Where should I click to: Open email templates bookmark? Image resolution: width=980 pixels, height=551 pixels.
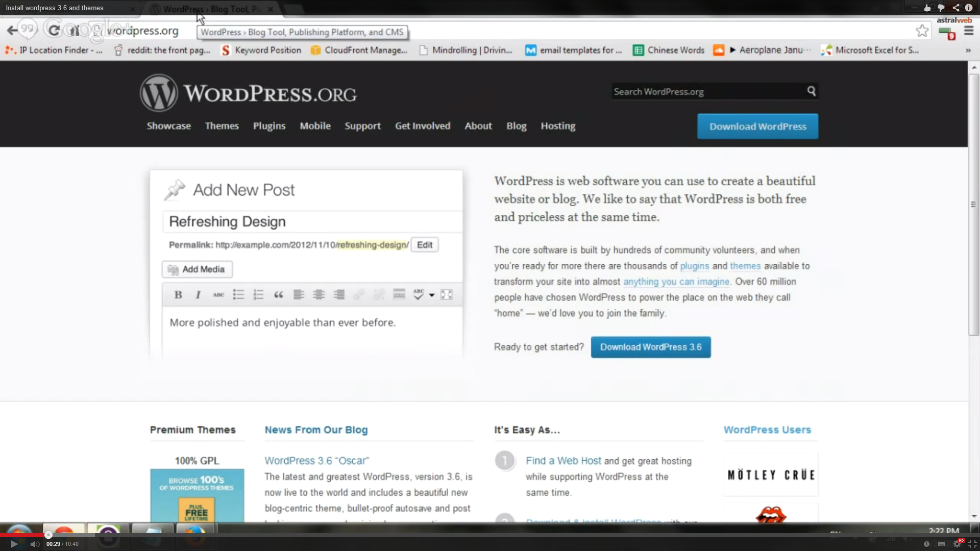pos(574,50)
